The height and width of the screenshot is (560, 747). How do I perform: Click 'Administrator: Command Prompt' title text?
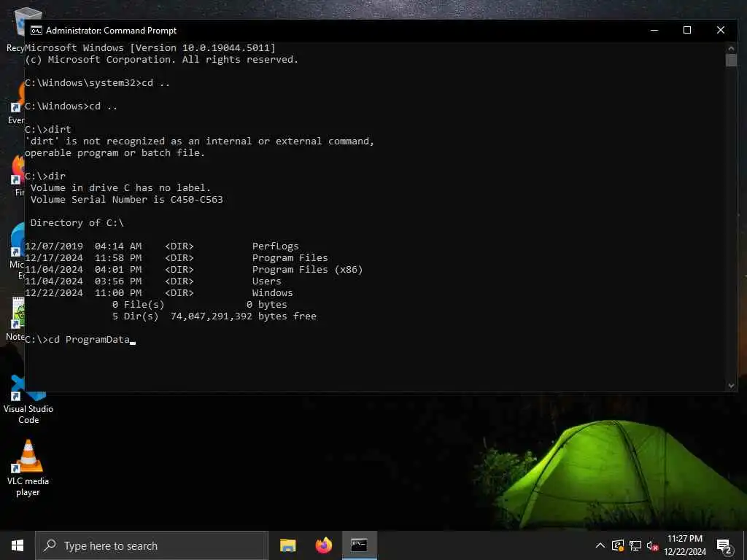pyautogui.click(x=111, y=31)
